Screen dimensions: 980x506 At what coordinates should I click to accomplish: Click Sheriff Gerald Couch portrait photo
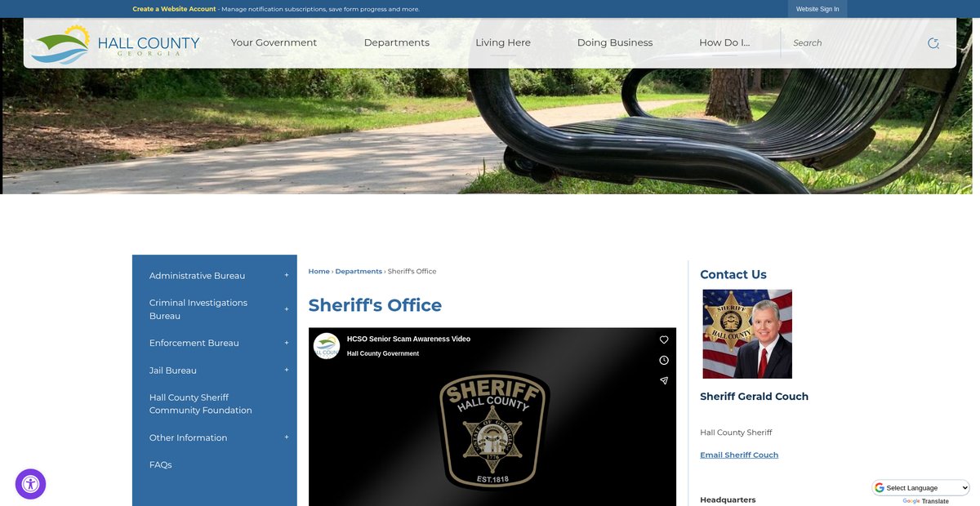[x=747, y=334]
